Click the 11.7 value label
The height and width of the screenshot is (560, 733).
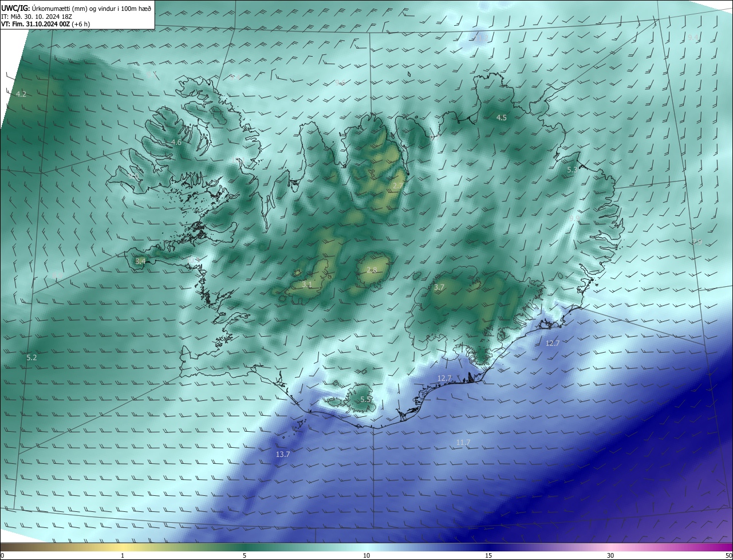coord(463,442)
